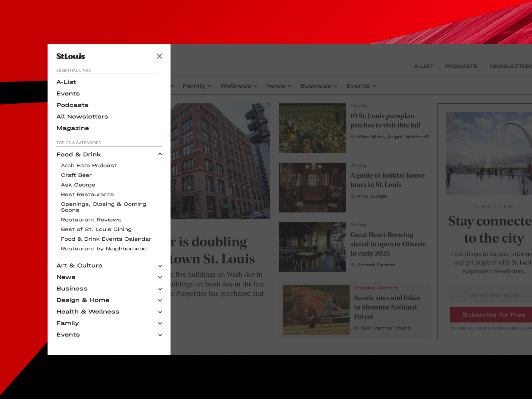532x399 pixels.
Task: Click the email address input field
Action: point(491,295)
